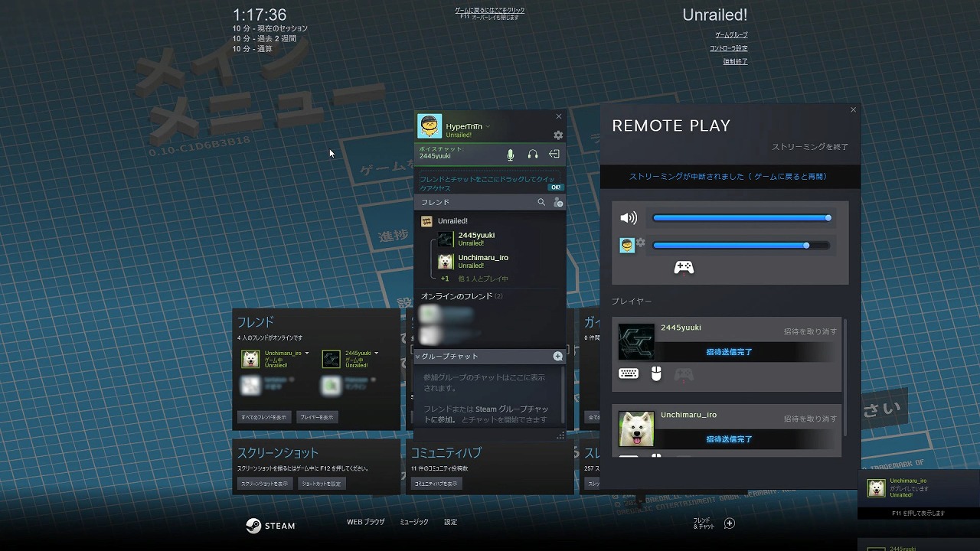Leave the voice chat with exit icon

[x=554, y=155]
